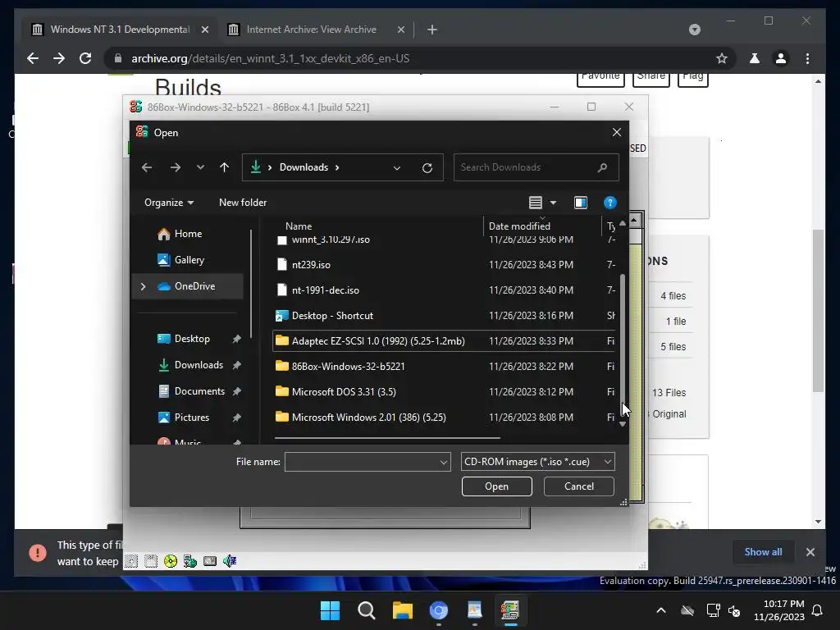The width and height of the screenshot is (840, 630).
Task: Expand the OneDrive tree node
Action: [143, 286]
